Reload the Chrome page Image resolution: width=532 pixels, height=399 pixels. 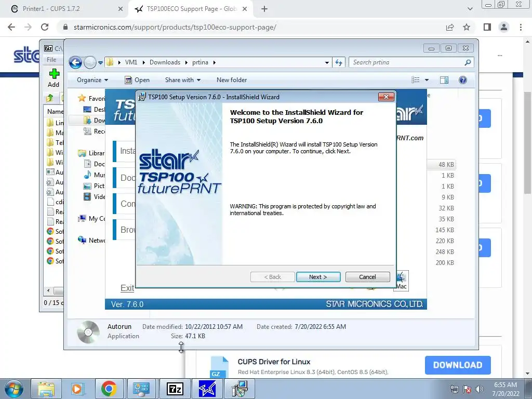coord(45,27)
